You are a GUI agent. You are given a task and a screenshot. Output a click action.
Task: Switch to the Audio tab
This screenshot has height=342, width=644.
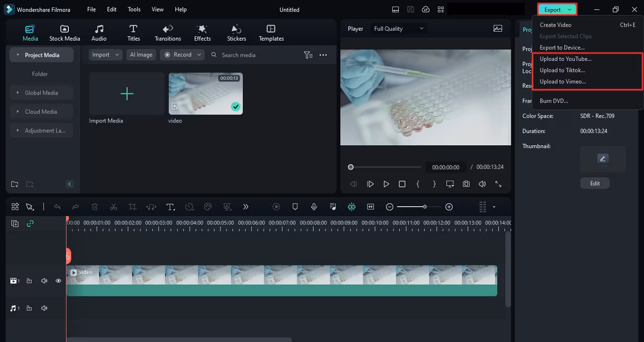tap(99, 33)
